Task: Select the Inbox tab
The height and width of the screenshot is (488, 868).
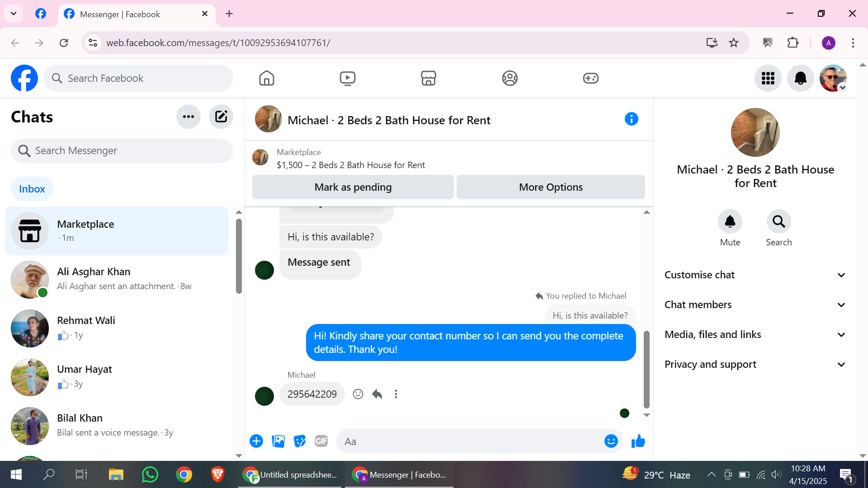Action: pyautogui.click(x=32, y=189)
